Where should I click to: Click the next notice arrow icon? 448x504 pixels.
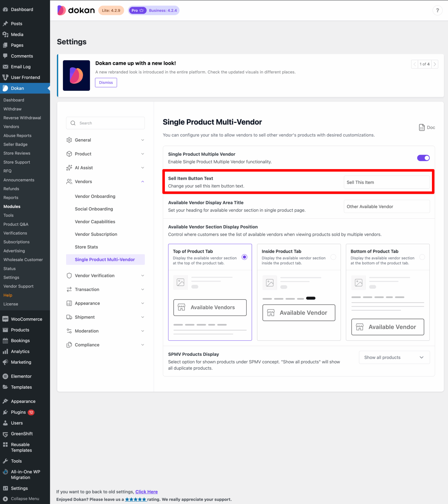(x=435, y=64)
